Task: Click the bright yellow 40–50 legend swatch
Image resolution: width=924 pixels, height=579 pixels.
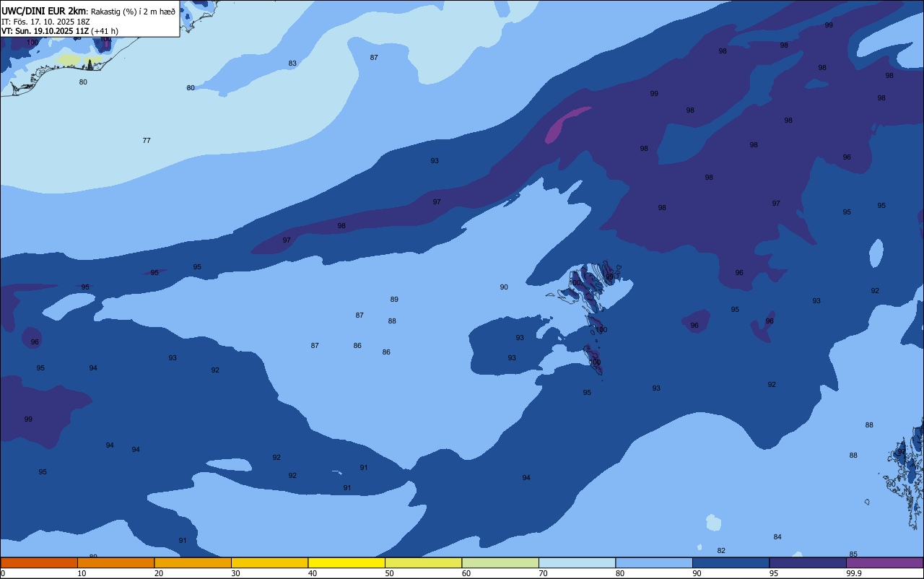Action: 346,562
